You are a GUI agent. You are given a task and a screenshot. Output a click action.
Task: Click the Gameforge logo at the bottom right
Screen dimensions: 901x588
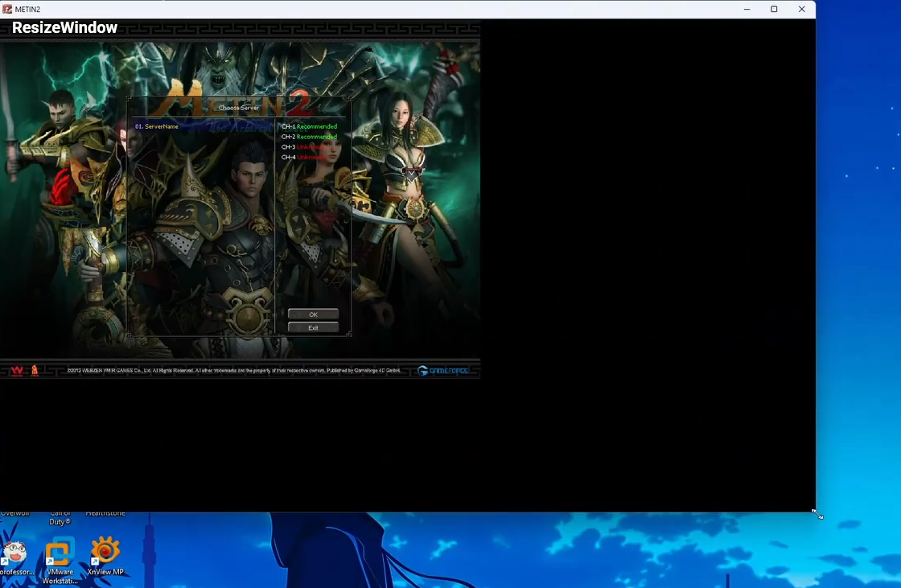(445, 371)
